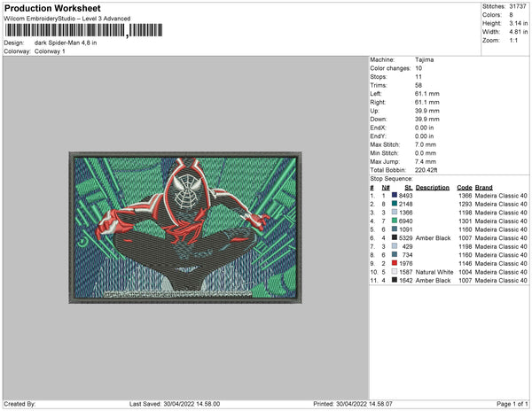Click the 'N#' column header
This screenshot has width=532, height=411.
point(386,188)
